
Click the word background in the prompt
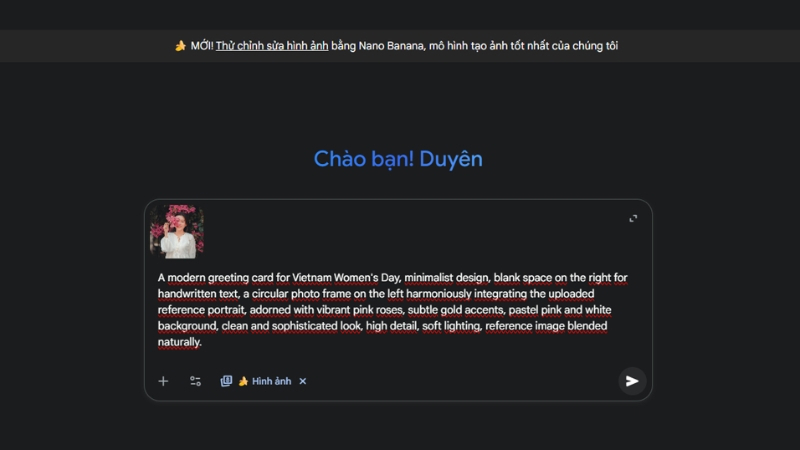(187, 326)
